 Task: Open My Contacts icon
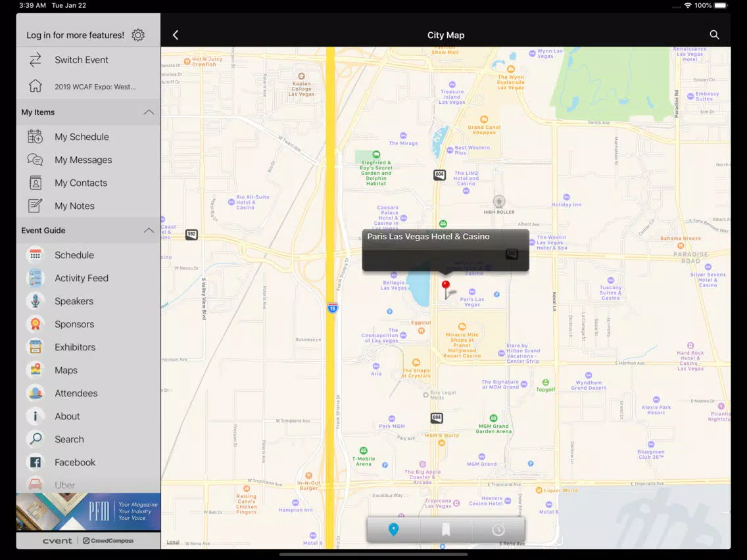[x=36, y=183]
